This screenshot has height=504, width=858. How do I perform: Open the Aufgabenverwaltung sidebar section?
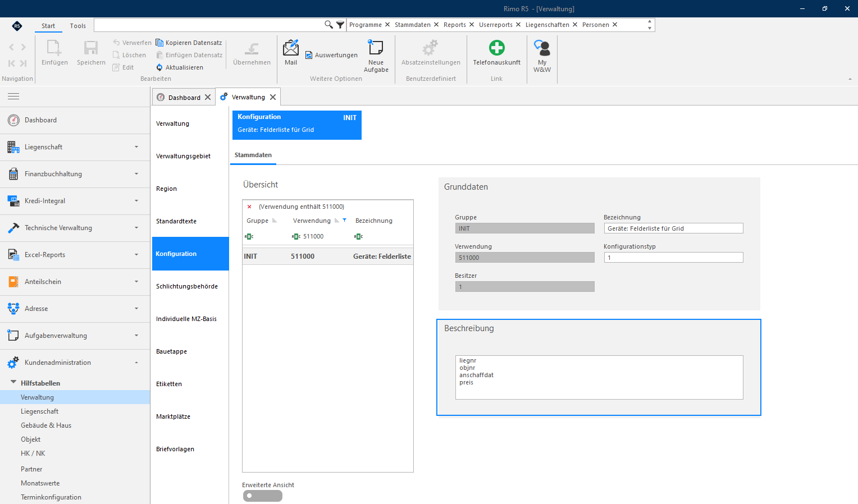pos(75,336)
